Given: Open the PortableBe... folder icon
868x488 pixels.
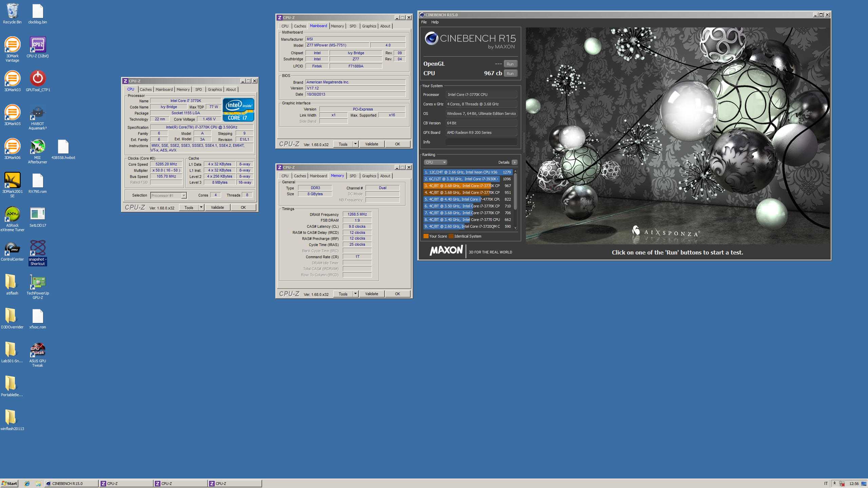Looking at the screenshot, I should (12, 386).
